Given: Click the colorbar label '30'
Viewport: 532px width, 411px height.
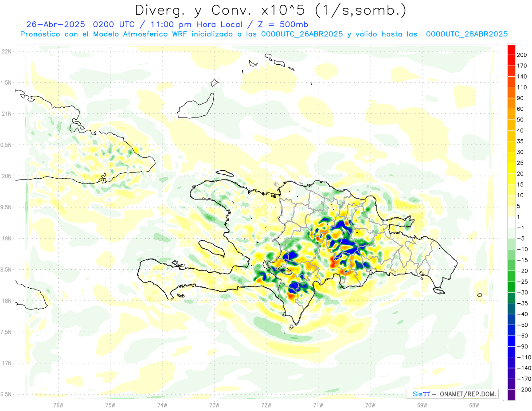Looking at the screenshot, I should point(521,152).
